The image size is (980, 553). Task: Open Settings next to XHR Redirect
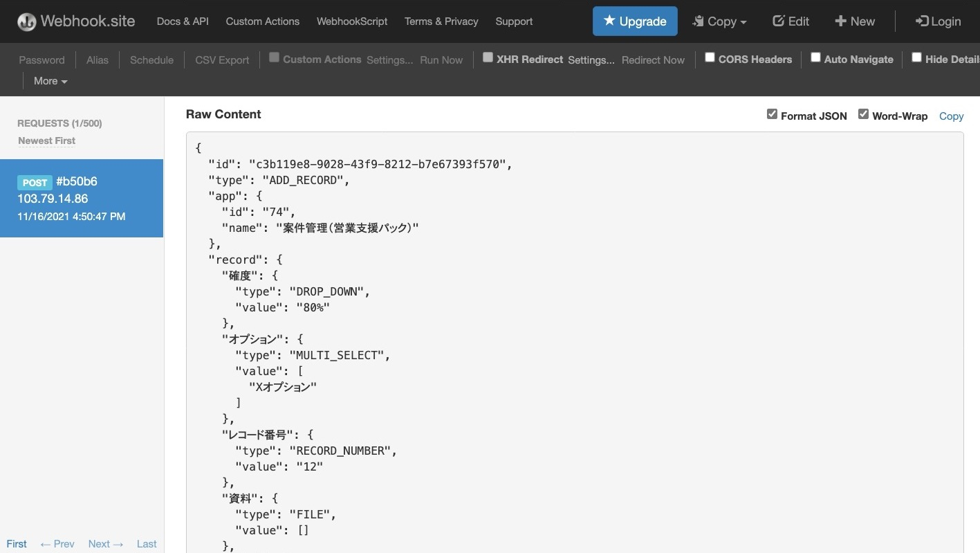click(x=591, y=60)
